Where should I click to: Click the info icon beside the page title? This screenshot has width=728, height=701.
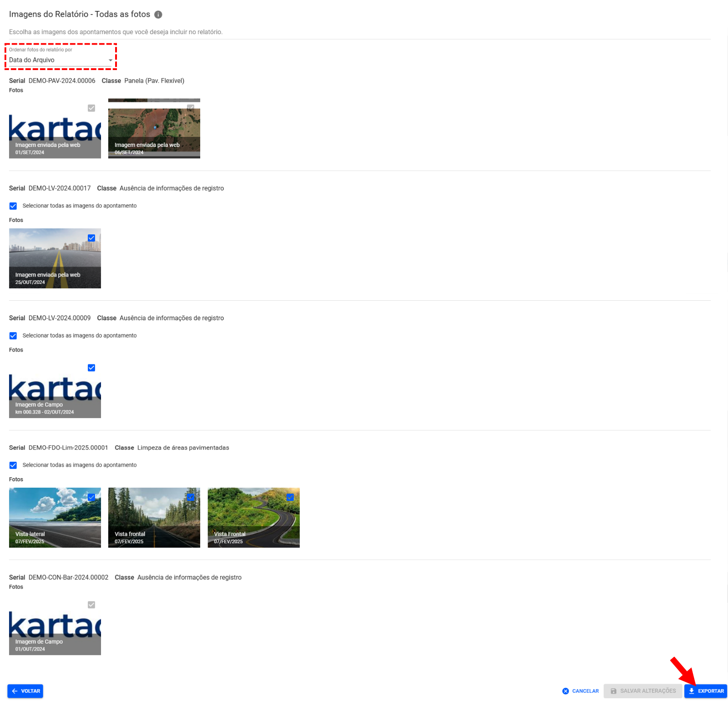pyautogui.click(x=158, y=15)
